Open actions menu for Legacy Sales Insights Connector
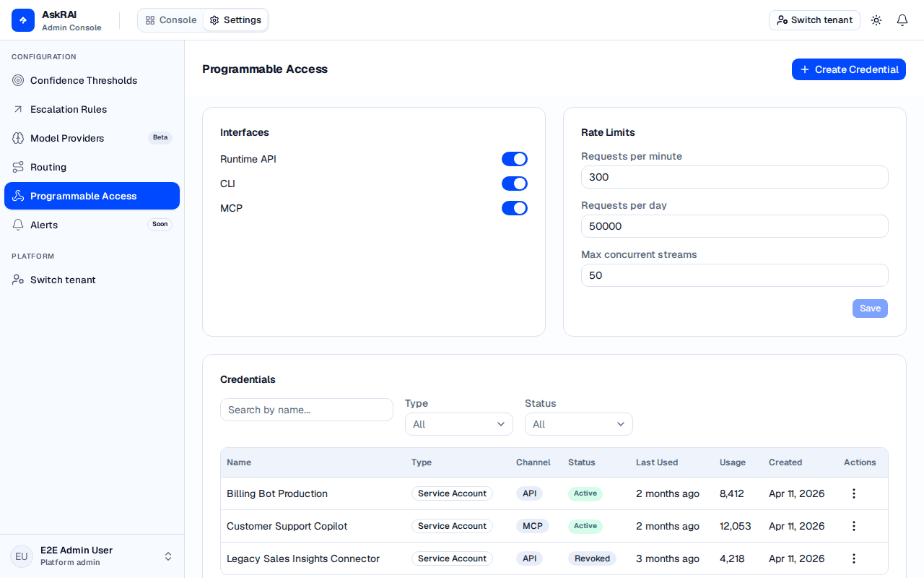This screenshot has width=924, height=578. tap(854, 558)
